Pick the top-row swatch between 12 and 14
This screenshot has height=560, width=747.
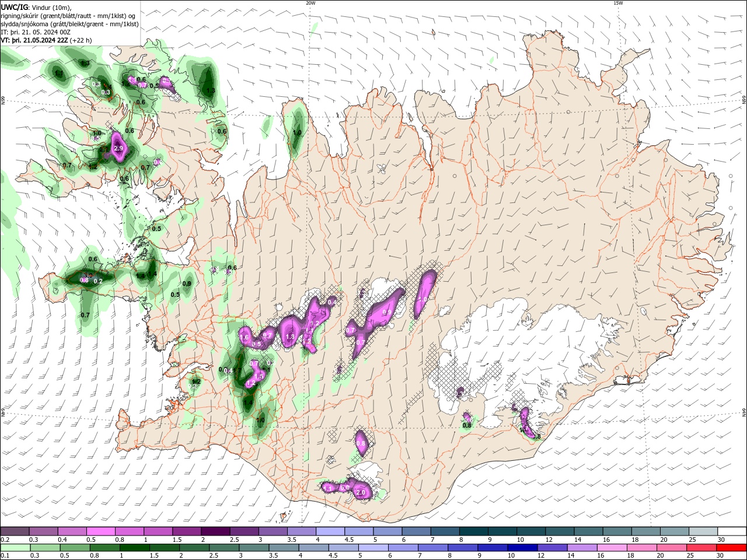[x=560, y=531]
